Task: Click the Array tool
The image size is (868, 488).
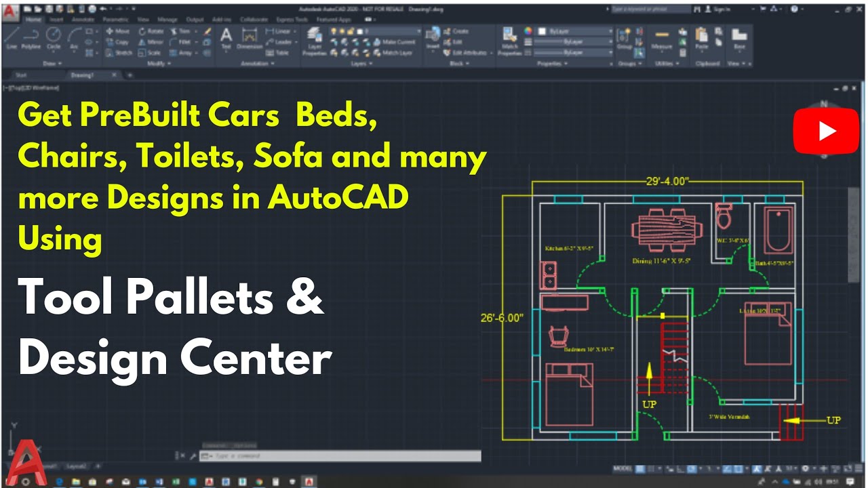Action: point(181,52)
